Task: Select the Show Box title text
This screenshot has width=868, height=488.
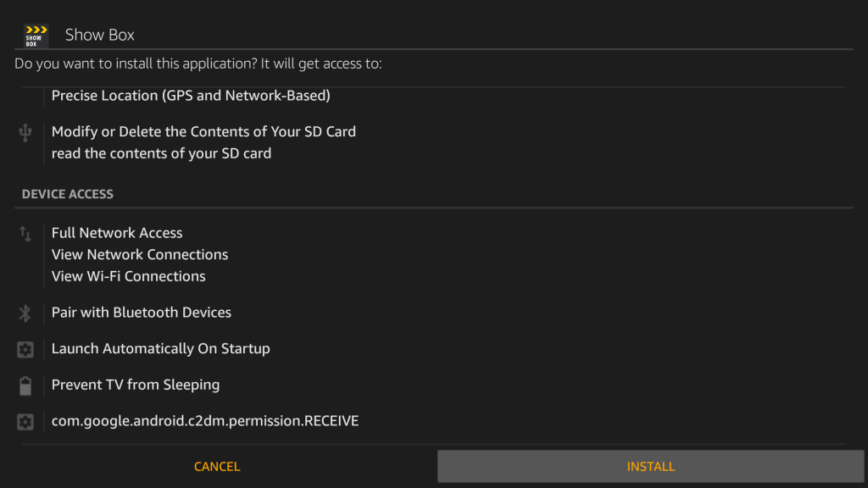Action: click(100, 35)
